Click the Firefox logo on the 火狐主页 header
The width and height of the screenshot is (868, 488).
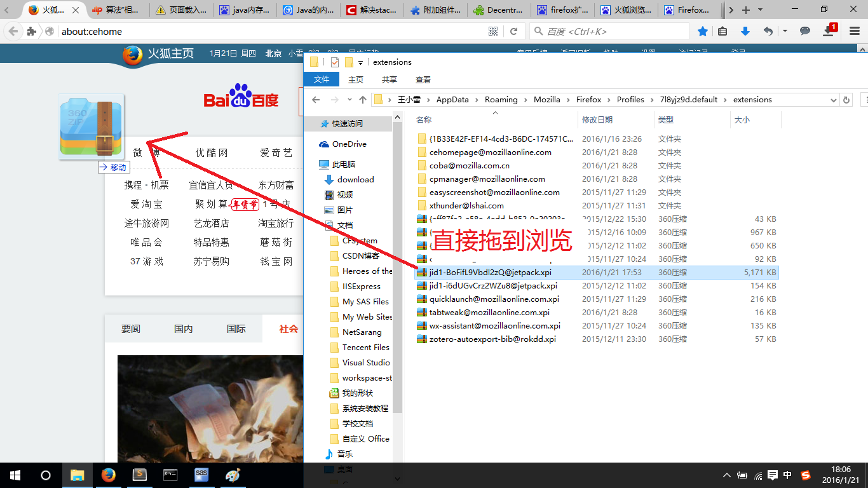[x=133, y=55]
